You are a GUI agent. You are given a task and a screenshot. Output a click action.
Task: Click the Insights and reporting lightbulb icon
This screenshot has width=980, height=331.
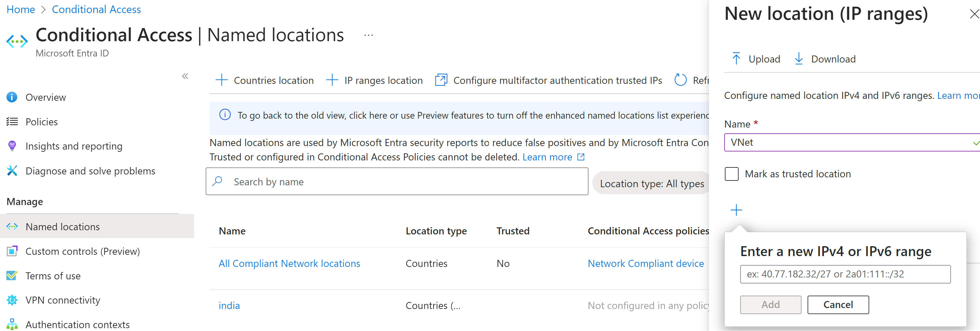12,146
